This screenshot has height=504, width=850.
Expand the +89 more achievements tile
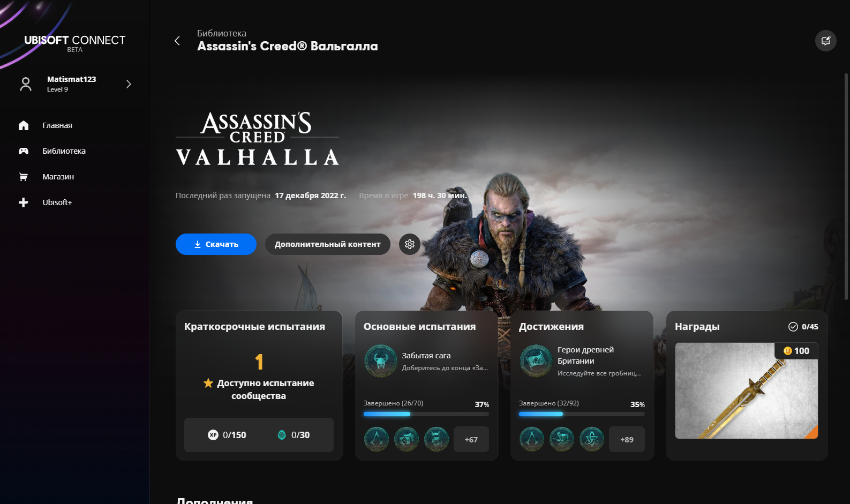click(x=627, y=439)
